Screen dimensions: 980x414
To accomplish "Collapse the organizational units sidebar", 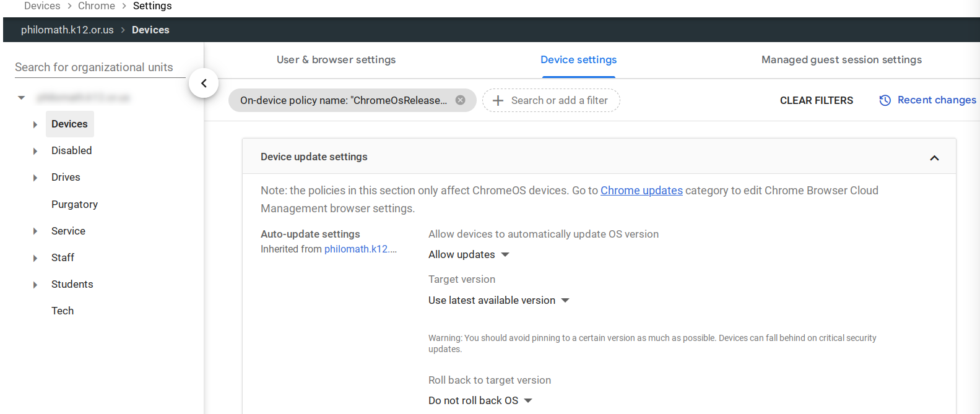I will point(204,83).
